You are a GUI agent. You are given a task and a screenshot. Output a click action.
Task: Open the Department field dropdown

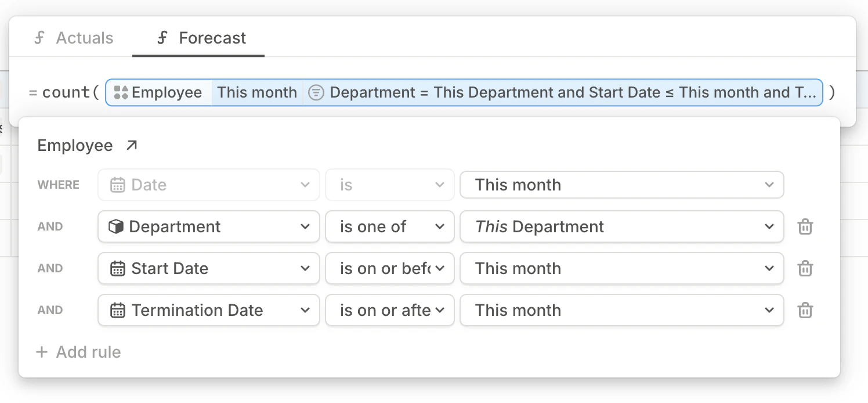point(209,226)
